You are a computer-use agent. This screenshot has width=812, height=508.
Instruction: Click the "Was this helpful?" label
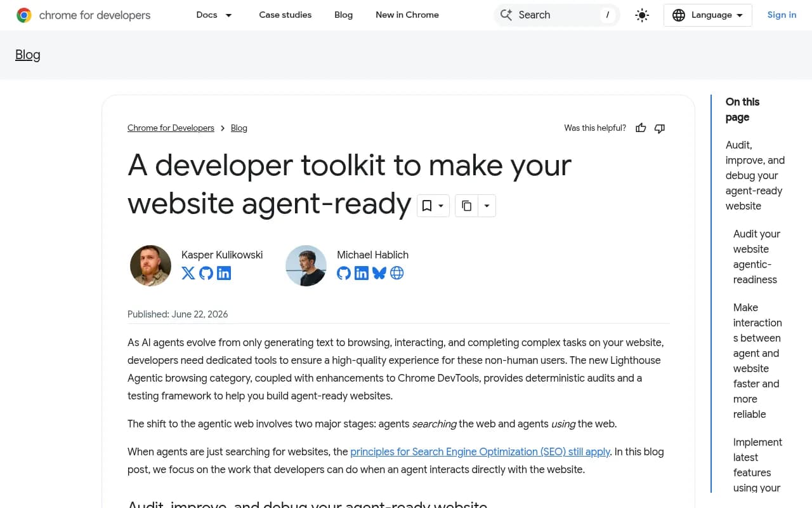(595, 128)
